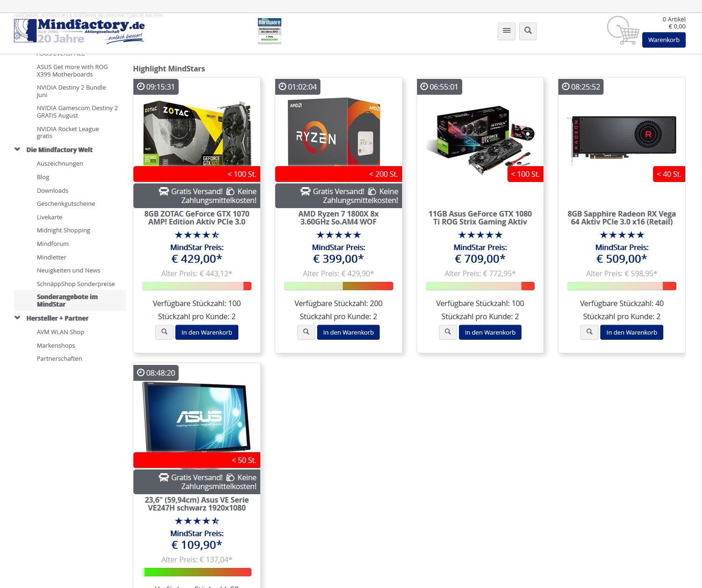This screenshot has height=588, width=702.
Task: Click the 06:55:01 countdown timer badge
Action: (439, 87)
